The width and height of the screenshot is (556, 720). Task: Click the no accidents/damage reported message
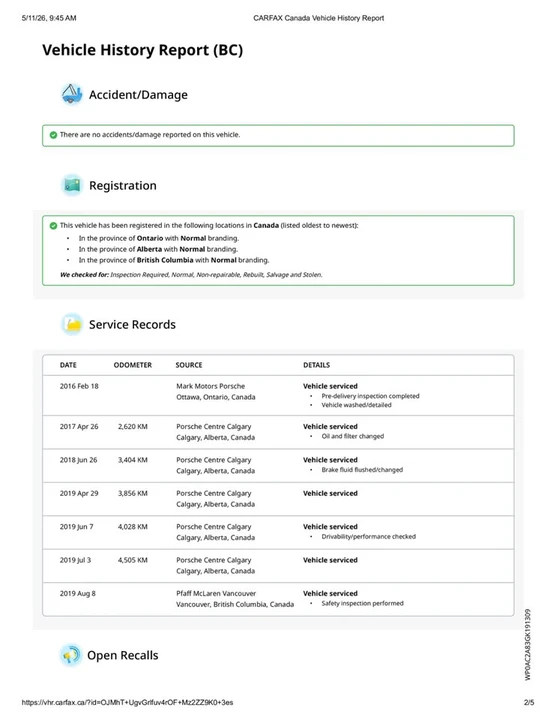(x=150, y=135)
